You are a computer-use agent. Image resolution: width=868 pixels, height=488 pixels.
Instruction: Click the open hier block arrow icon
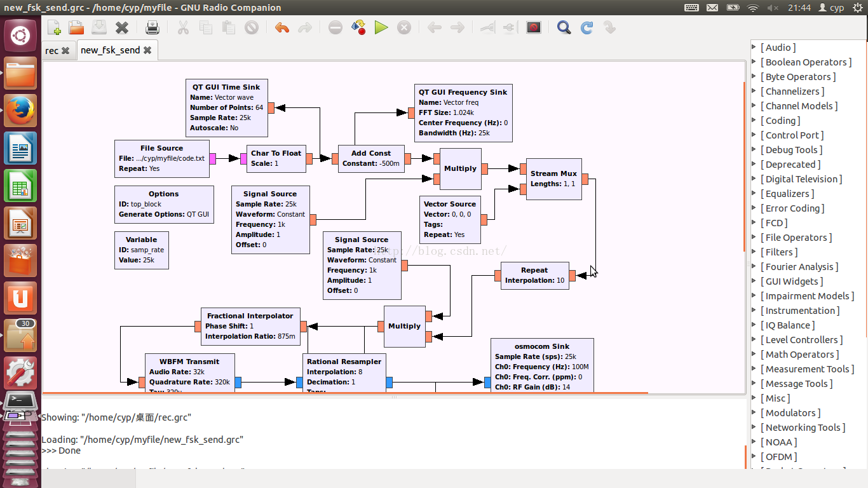(x=609, y=27)
